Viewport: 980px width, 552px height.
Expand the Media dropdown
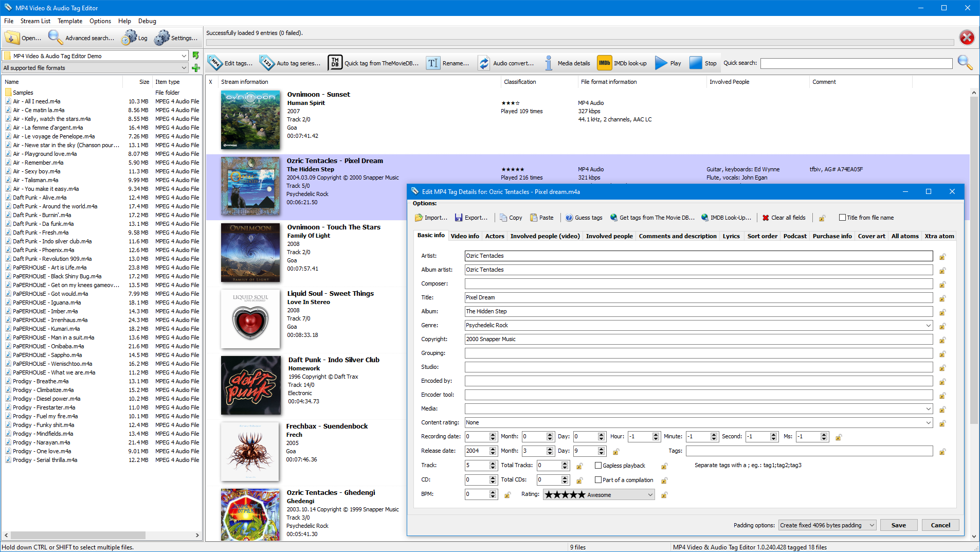pos(928,408)
